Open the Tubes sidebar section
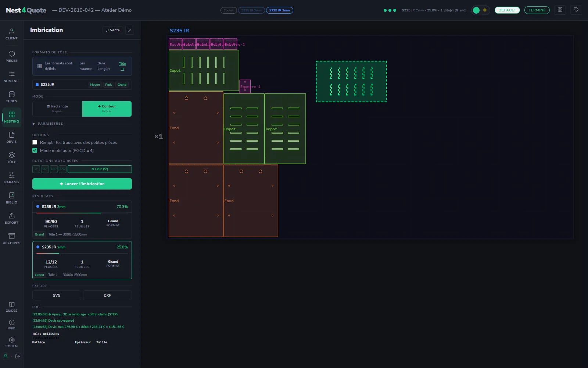Viewport: 588px width, 368px height. click(11, 97)
